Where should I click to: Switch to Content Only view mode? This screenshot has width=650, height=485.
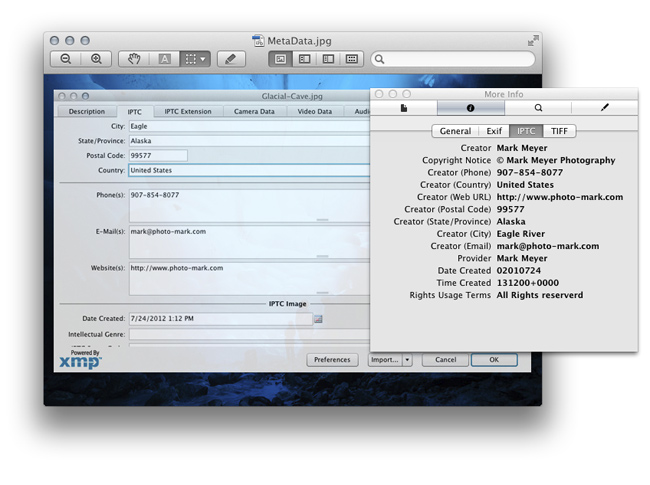(x=281, y=59)
